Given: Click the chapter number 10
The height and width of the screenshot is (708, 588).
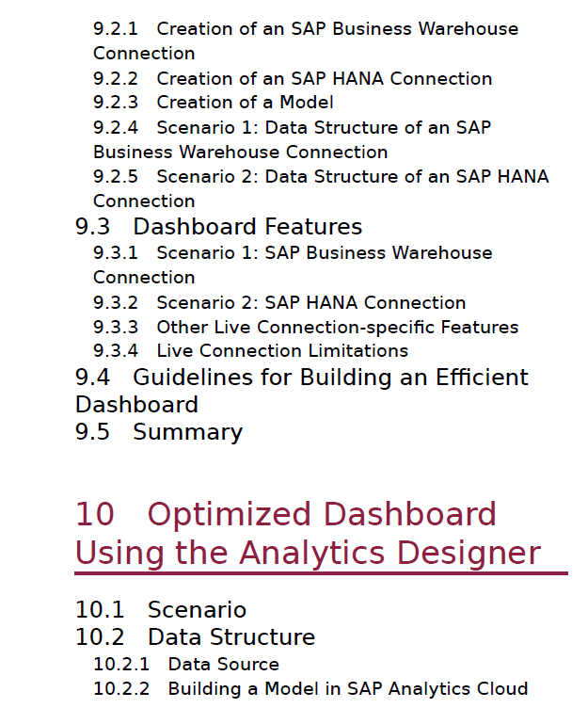Looking at the screenshot, I should [x=95, y=514].
